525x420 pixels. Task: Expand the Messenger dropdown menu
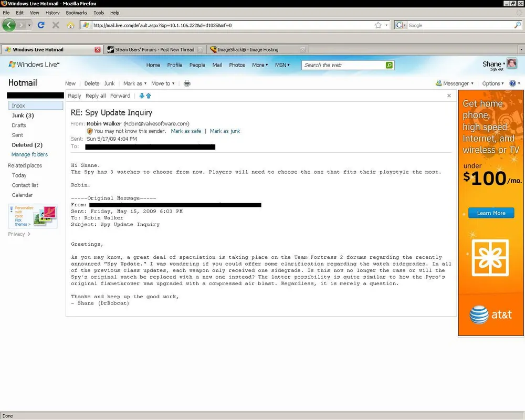tap(455, 83)
